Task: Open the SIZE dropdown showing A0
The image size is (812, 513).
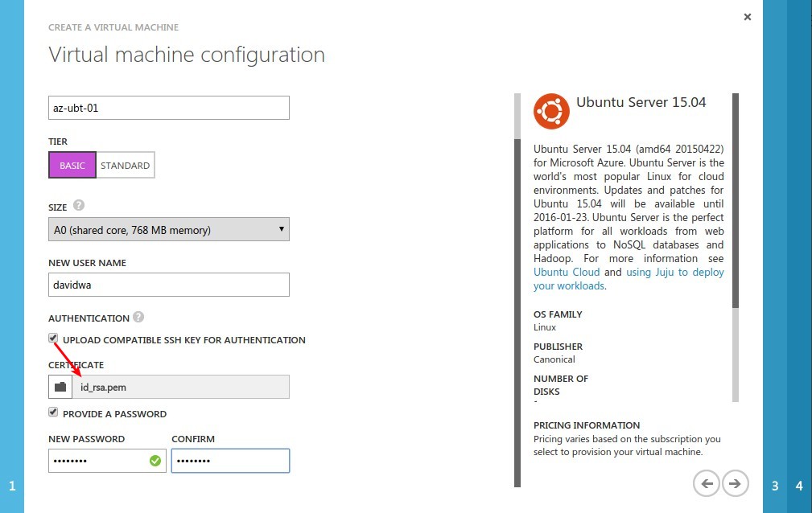Action: point(169,229)
